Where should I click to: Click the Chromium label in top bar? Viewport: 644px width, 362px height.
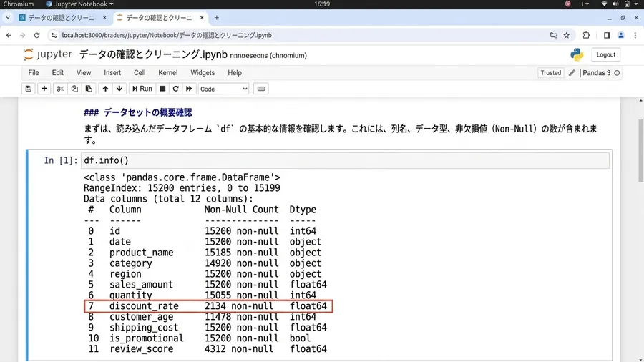[19, 4]
